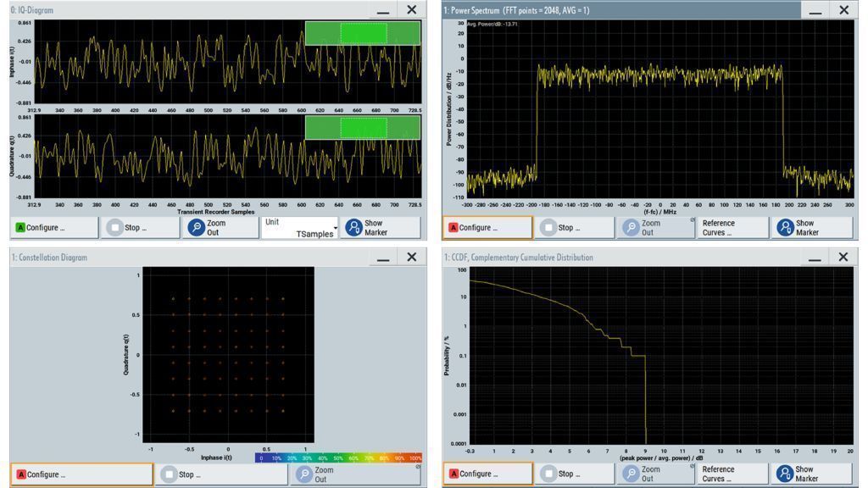The height and width of the screenshot is (488, 868).
Task: Click Stop icon in Constellation Diagram panel
Action: (x=170, y=474)
